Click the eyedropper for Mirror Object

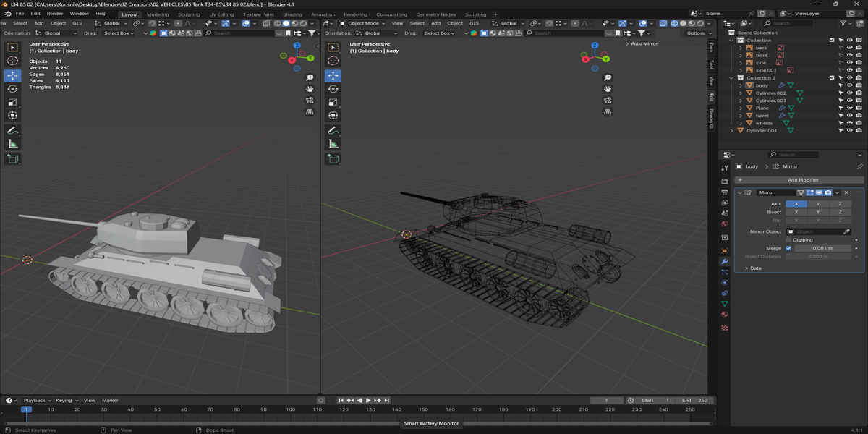coord(846,231)
